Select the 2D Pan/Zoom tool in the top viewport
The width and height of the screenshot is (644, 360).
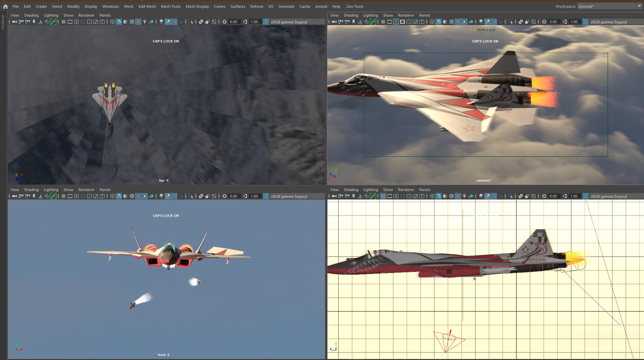[x=47, y=22]
